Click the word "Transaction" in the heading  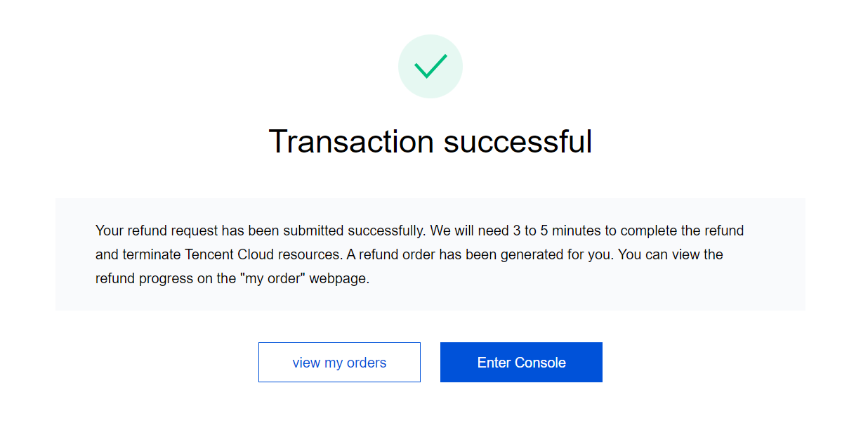click(350, 141)
